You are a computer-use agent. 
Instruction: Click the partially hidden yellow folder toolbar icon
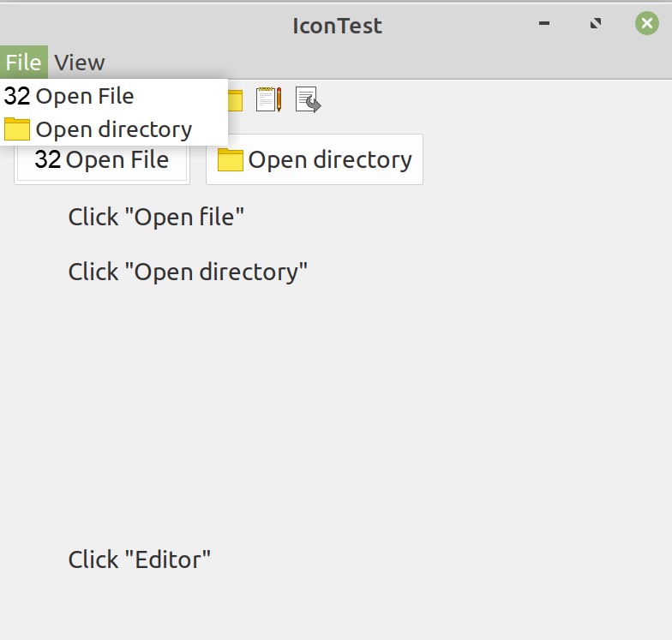coord(235,100)
